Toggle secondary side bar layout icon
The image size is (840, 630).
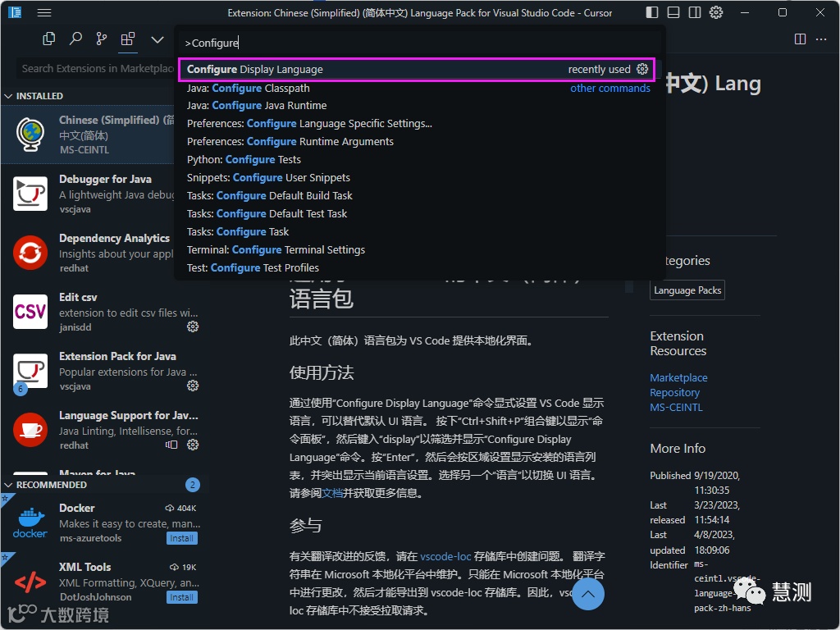coord(695,12)
